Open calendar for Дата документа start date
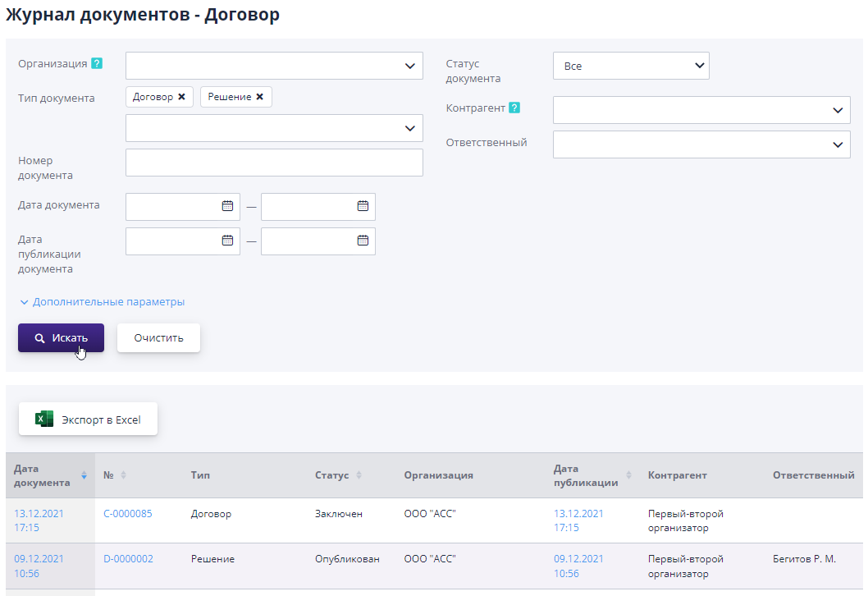Viewport: 868px width, 596px height. click(227, 206)
